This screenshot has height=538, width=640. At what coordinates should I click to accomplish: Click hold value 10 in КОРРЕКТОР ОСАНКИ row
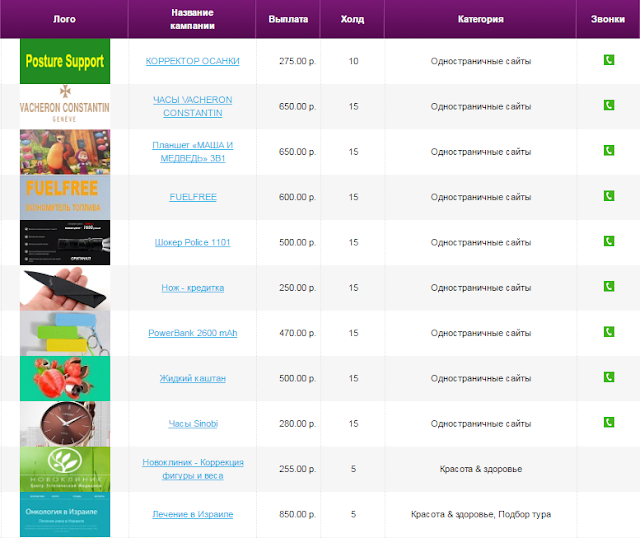353,61
